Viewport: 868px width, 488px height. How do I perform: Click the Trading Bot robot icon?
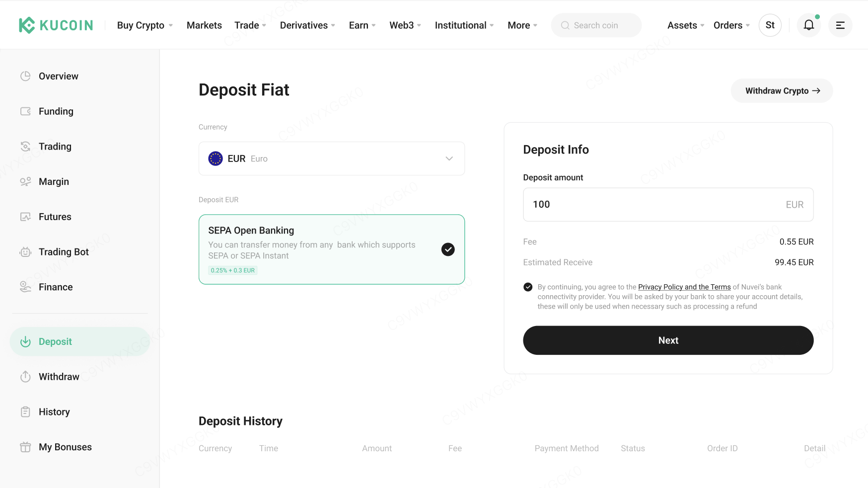(x=25, y=252)
